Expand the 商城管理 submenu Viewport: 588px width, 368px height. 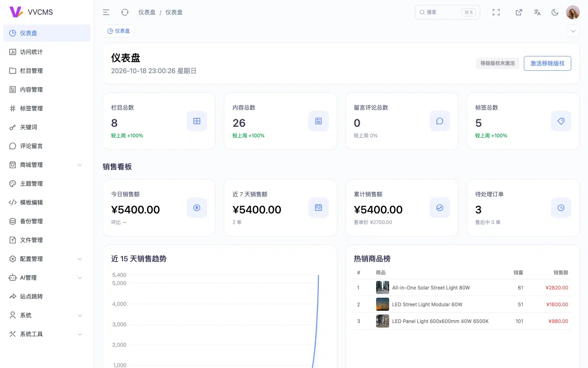pos(47,165)
